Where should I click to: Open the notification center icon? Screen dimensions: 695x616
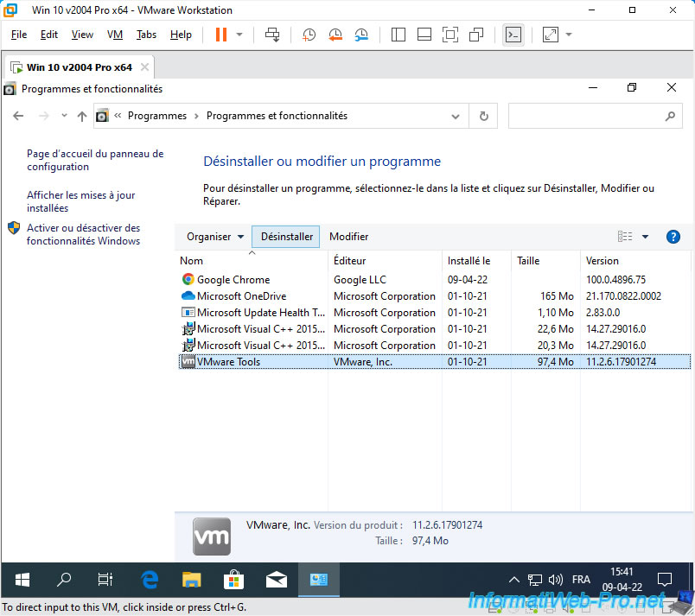click(x=664, y=580)
